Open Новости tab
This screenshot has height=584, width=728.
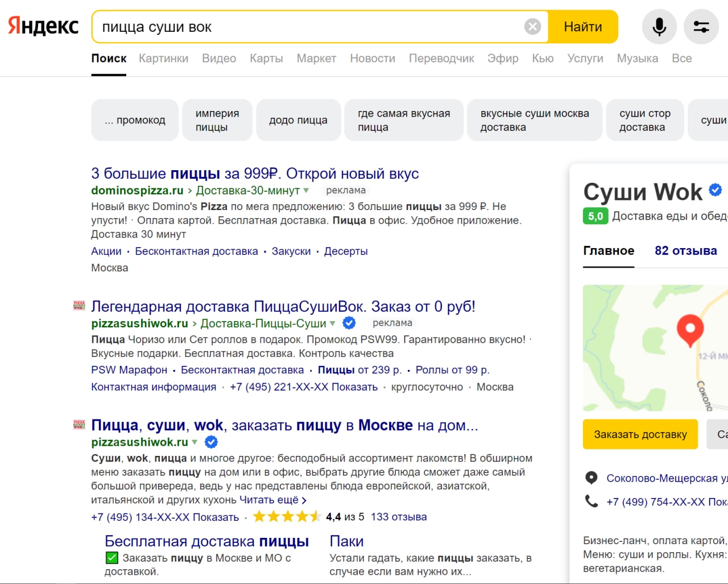pos(373,58)
